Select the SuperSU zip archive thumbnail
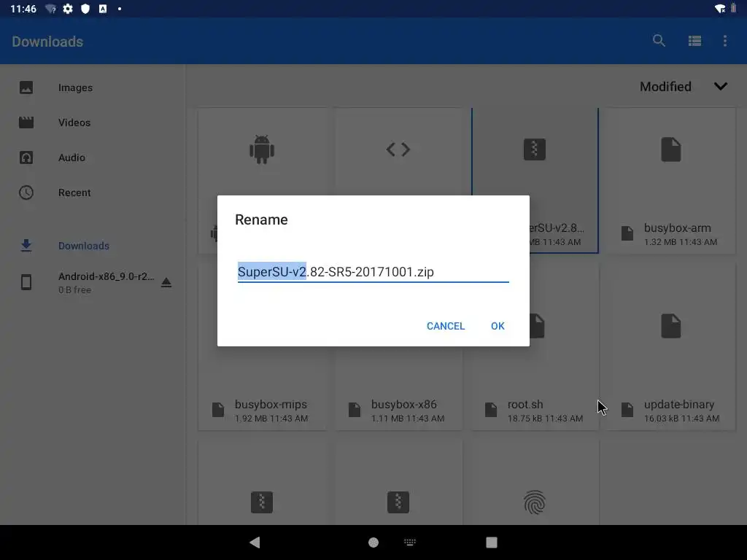Image resolution: width=747 pixels, height=560 pixels. (535, 149)
